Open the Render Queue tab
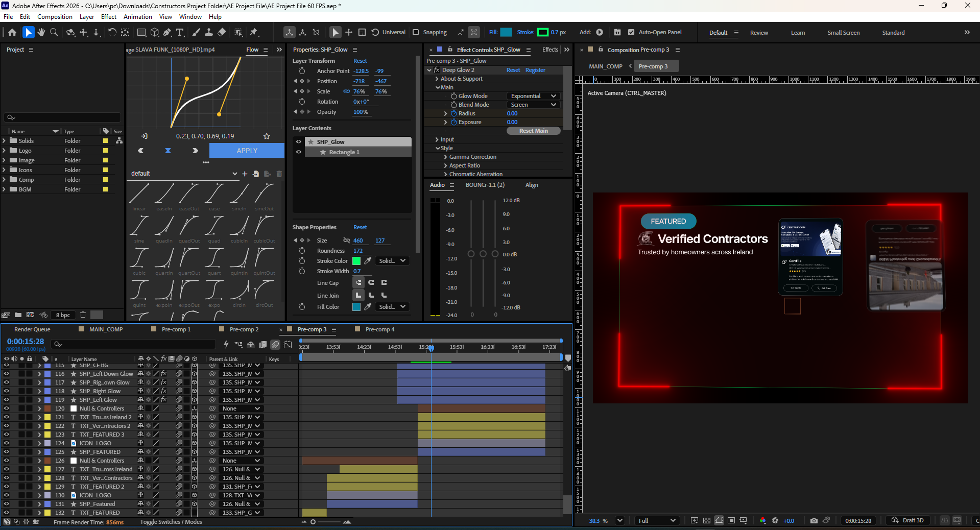980x530 pixels. pyautogui.click(x=32, y=329)
